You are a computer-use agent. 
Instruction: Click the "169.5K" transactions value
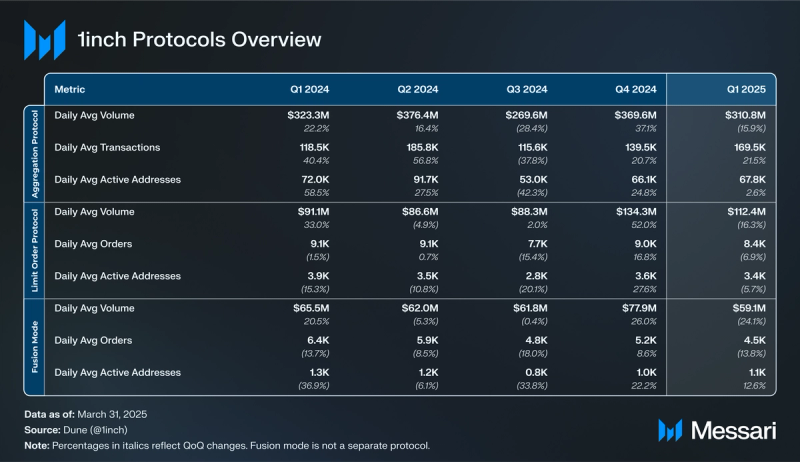pos(750,147)
